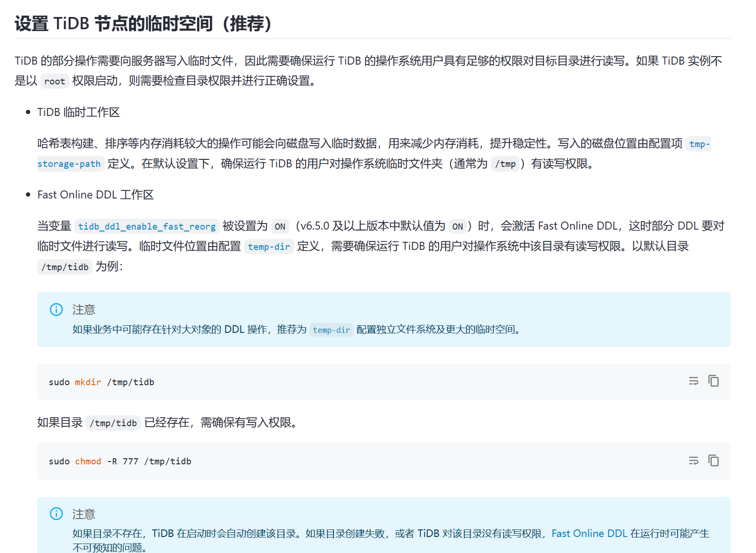Click the page heading 设置 TiDB 节点的临时空间
756x553 pixels.
tap(143, 24)
